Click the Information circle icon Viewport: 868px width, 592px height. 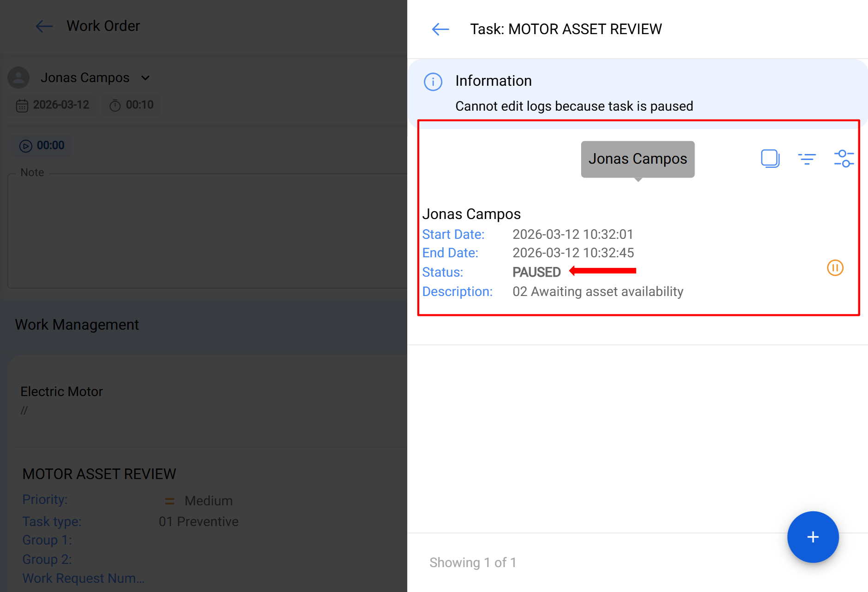point(433,82)
